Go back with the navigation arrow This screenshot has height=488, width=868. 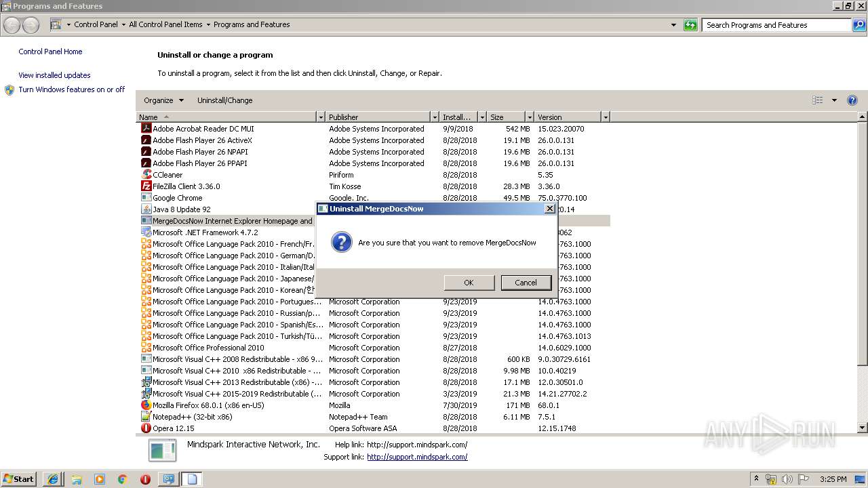pos(12,26)
